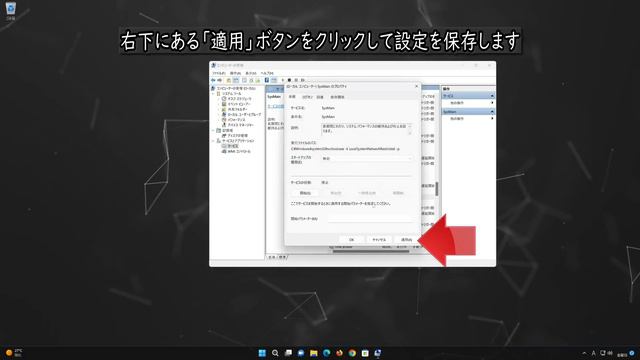This screenshot has width=640, height=360.
Task: Click the greyed 再開 service button
Action: 398,193
